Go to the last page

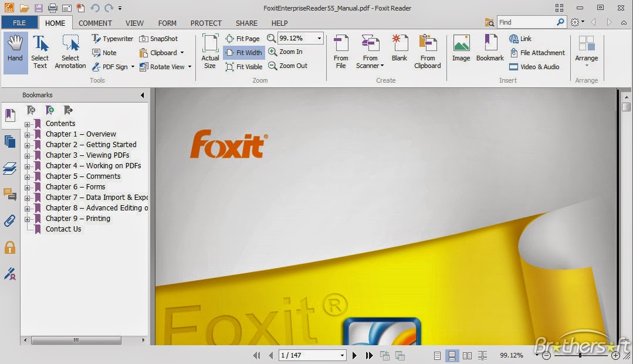click(x=369, y=355)
